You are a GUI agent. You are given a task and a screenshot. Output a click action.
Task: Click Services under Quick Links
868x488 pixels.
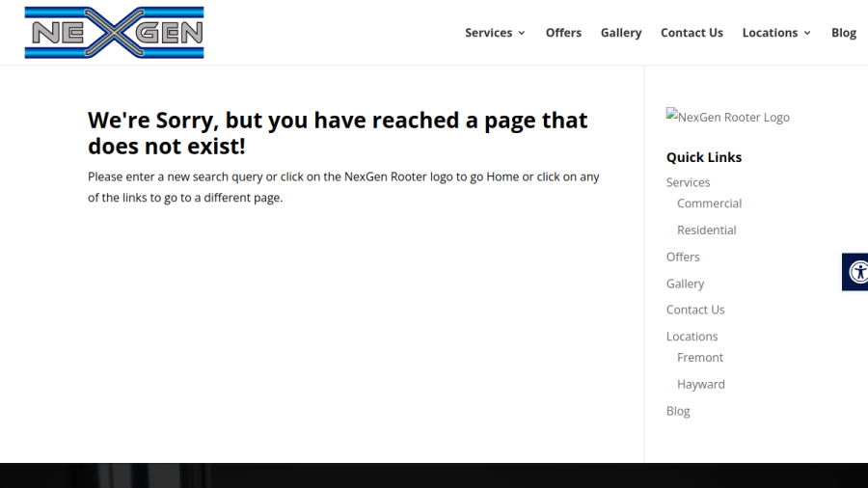click(688, 182)
